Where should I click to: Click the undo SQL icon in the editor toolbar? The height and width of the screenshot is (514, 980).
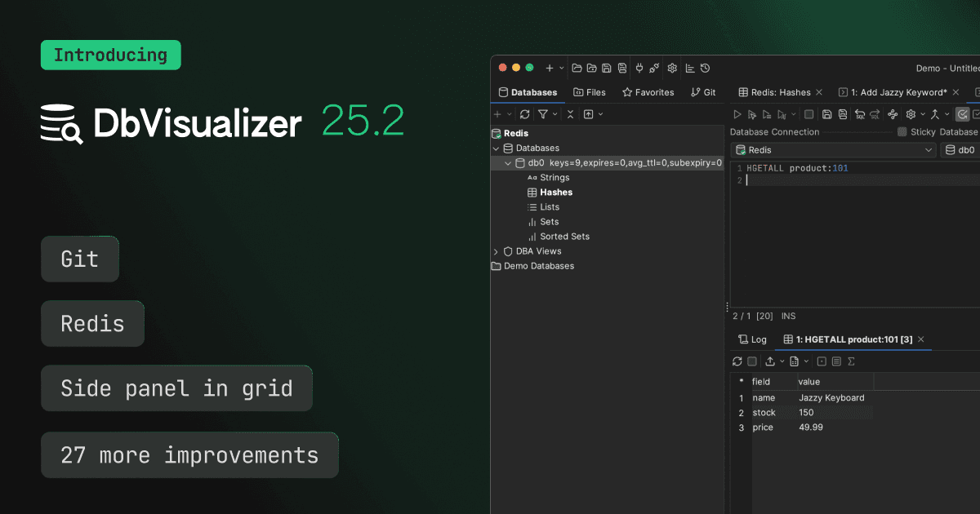[860, 114]
